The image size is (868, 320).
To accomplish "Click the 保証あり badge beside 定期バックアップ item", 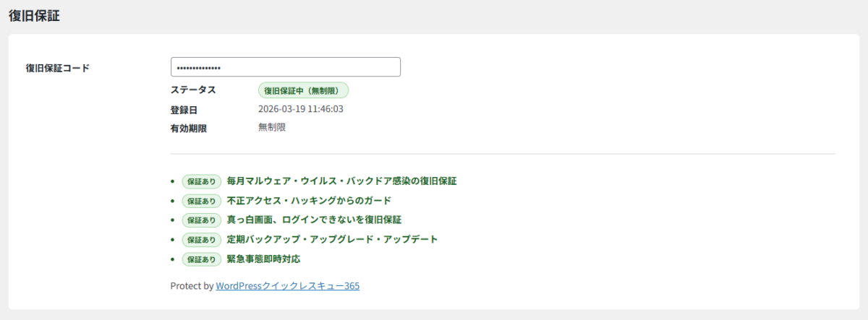I will 202,240.
